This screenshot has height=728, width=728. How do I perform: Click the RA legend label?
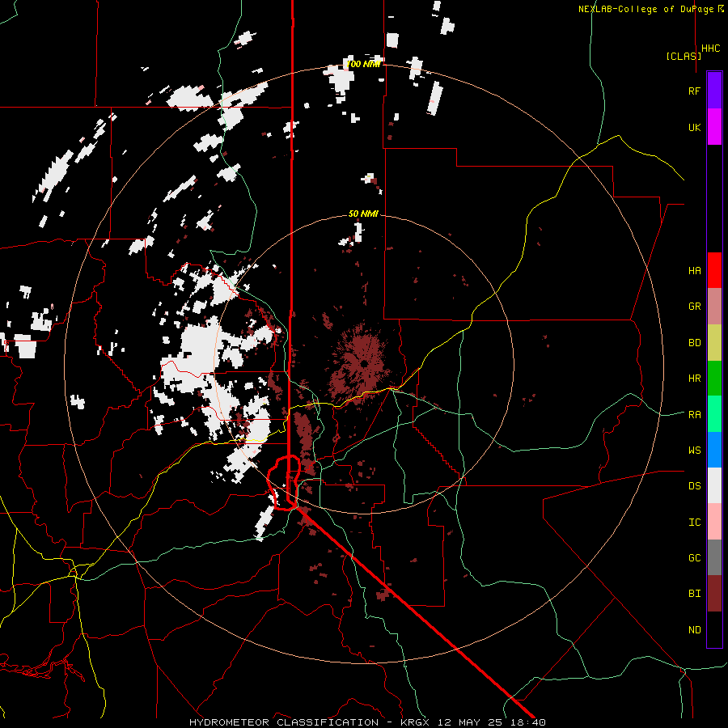coord(694,415)
